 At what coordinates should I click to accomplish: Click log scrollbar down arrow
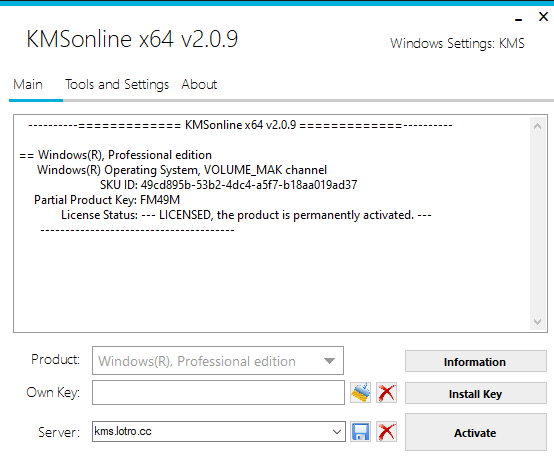(x=537, y=322)
